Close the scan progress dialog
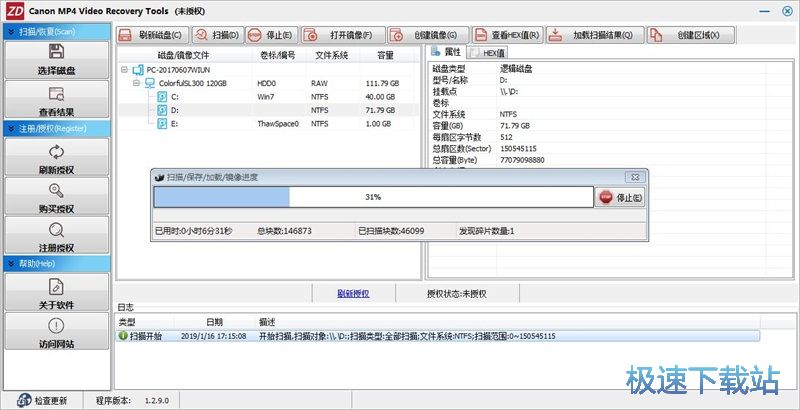Viewport: 800px width, 410px height. click(635, 177)
